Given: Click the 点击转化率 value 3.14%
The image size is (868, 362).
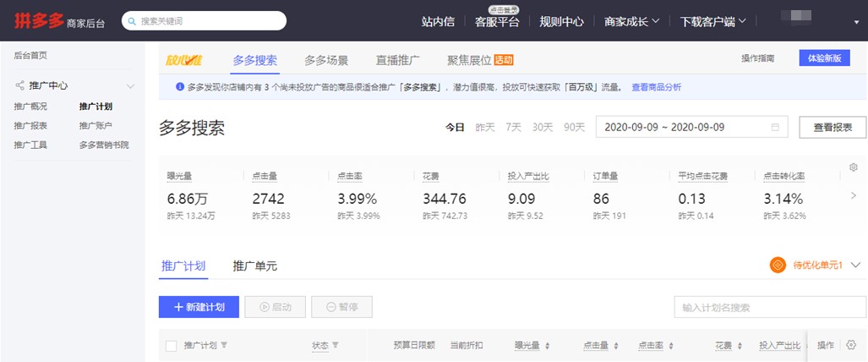Looking at the screenshot, I should pos(783,199).
